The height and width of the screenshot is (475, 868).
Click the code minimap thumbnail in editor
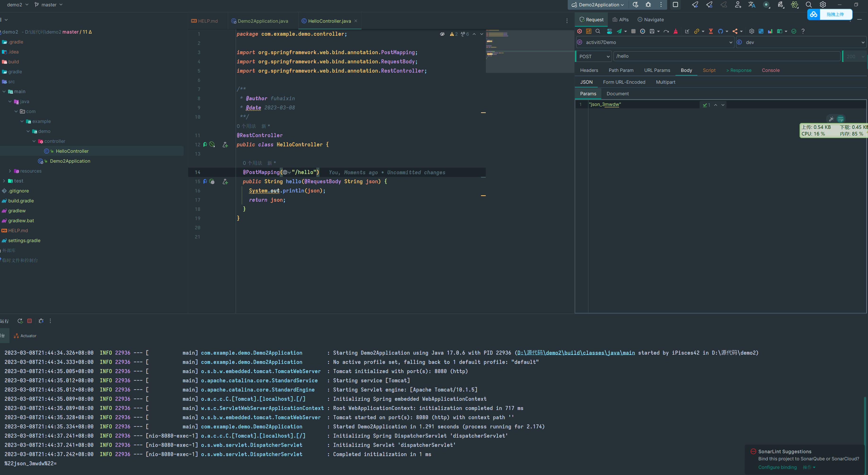(530, 51)
